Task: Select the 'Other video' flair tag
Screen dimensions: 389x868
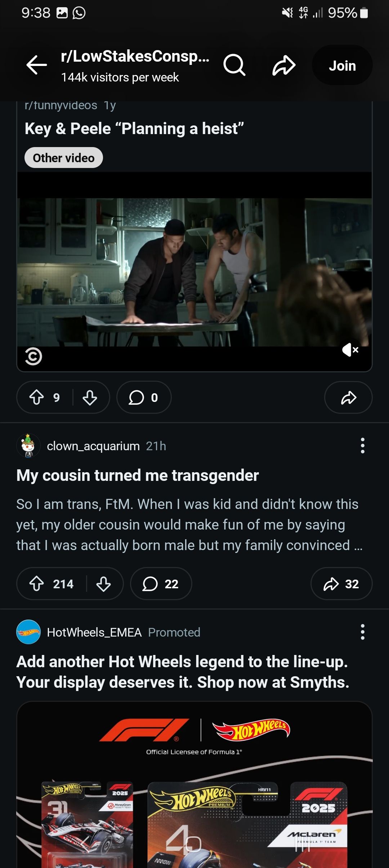Action: pyautogui.click(x=64, y=158)
